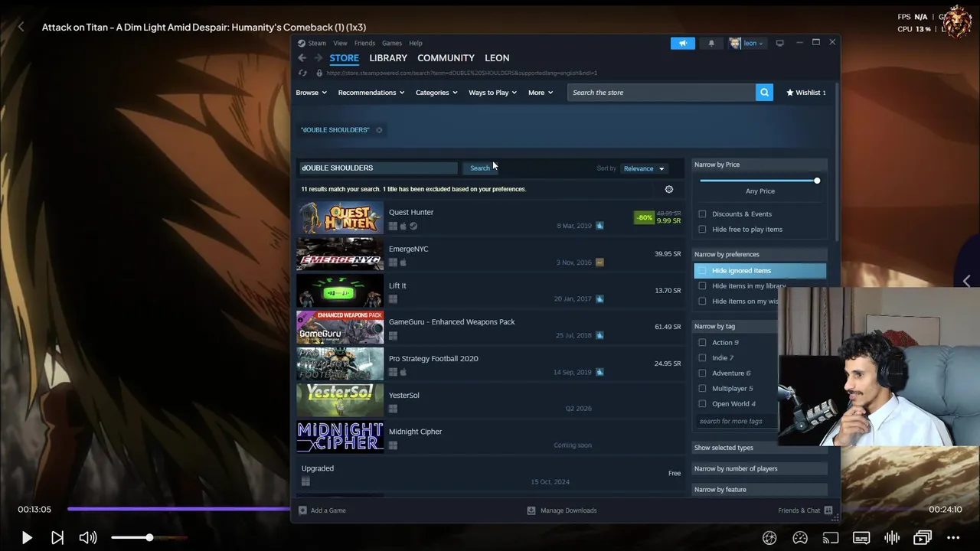This screenshot has height=551, width=980.
Task: Filter by the Action tag
Action: (x=702, y=343)
